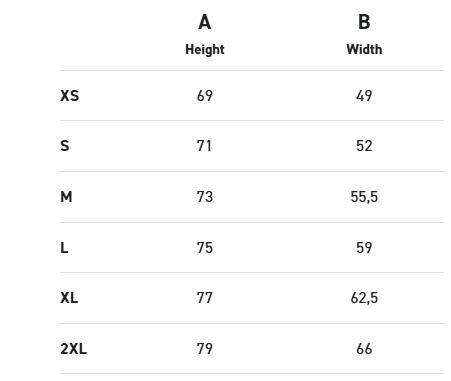Click the 2XL size row label
The image size is (451, 381).
click(73, 349)
